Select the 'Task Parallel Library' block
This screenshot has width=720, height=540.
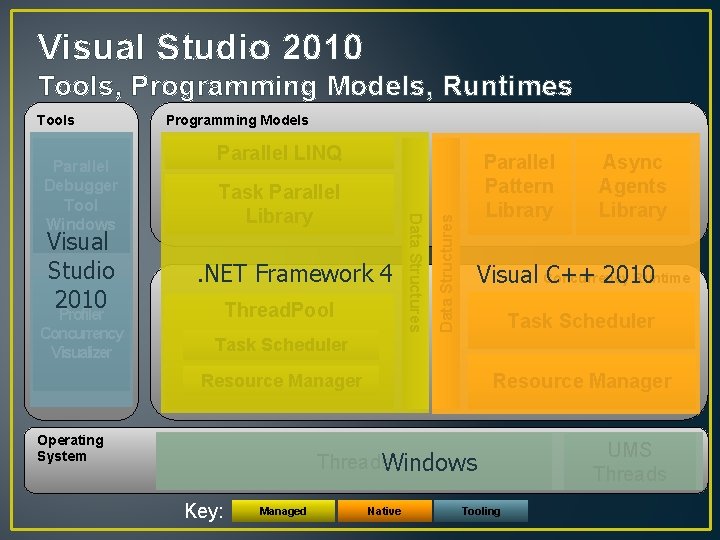click(279, 204)
